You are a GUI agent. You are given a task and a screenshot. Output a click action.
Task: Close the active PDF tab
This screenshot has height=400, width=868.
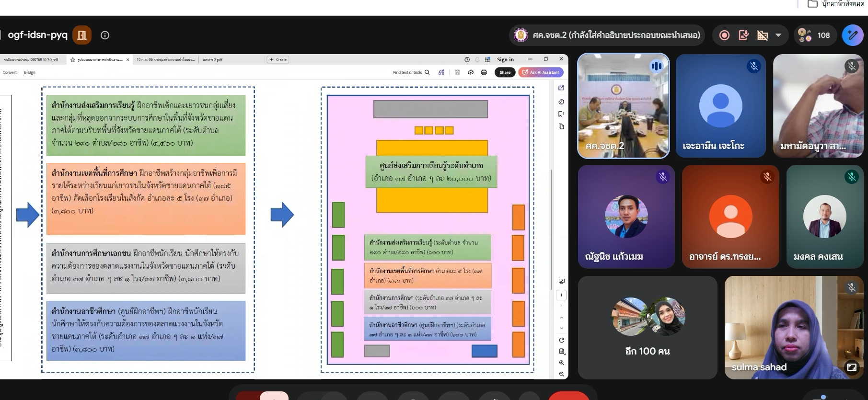click(127, 60)
